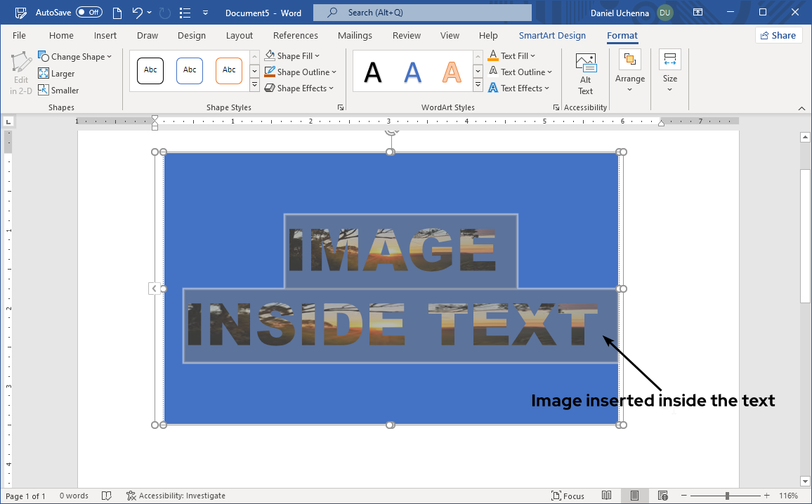812x504 pixels.
Task: Expand the WordArt Styles gallery
Action: [477, 85]
